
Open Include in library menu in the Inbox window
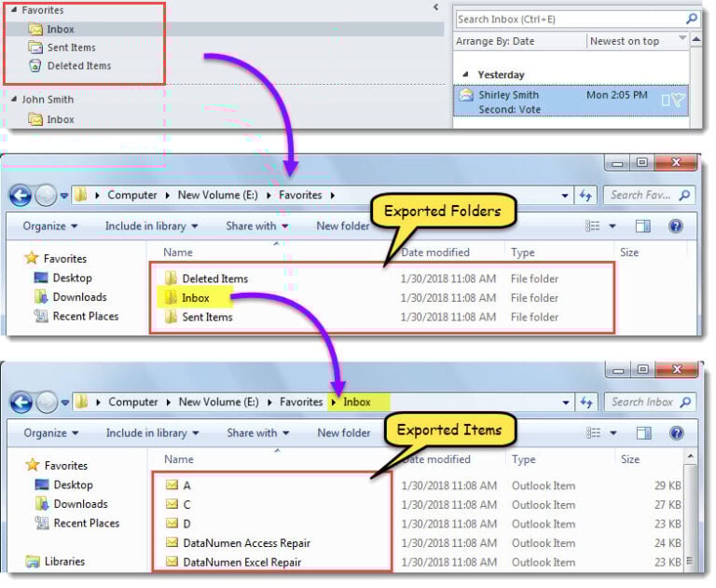coord(152,432)
